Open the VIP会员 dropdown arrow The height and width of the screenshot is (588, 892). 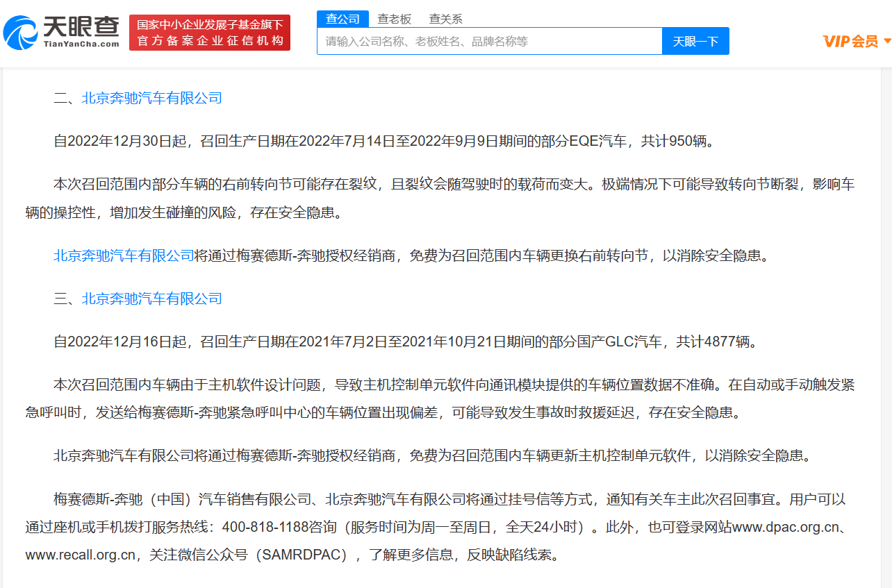coord(886,41)
